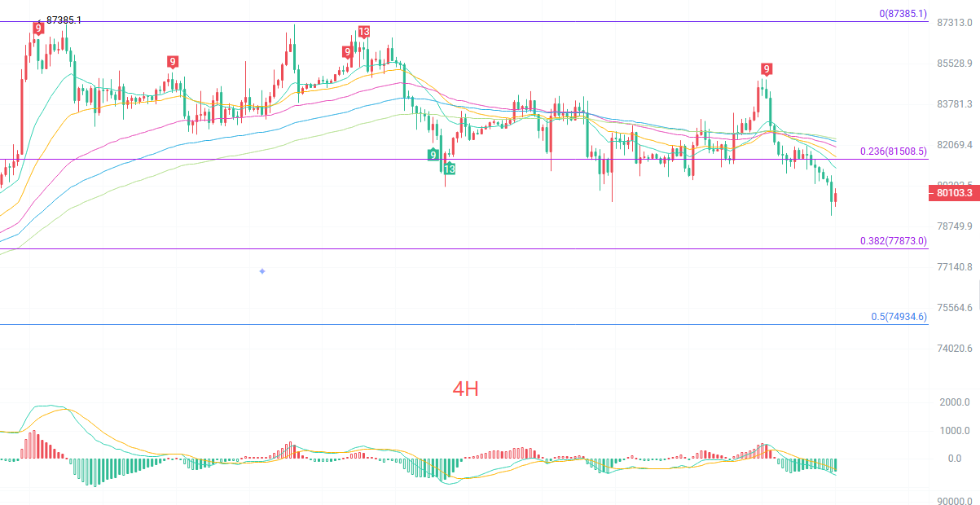Click the red 9 badge beside the 87385.1 high label
This screenshot has width=980, height=505.
click(x=37, y=29)
